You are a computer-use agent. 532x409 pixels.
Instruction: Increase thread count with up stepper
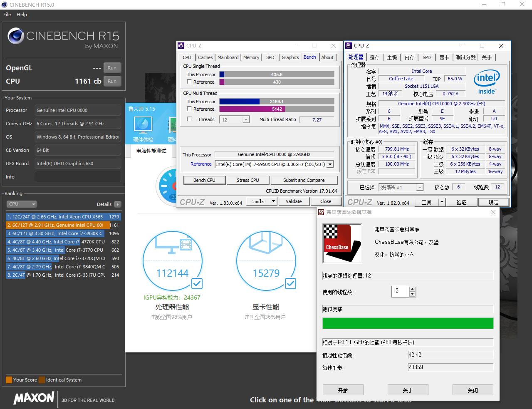pos(412,289)
